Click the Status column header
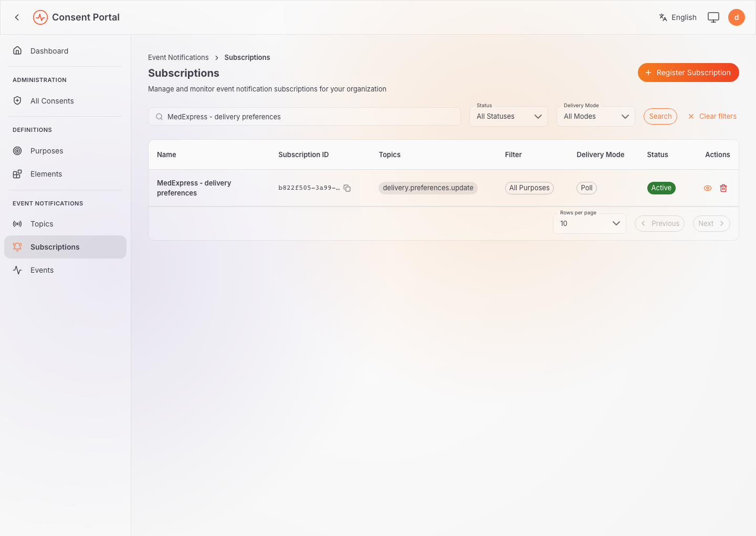The height and width of the screenshot is (536, 756). (x=657, y=154)
